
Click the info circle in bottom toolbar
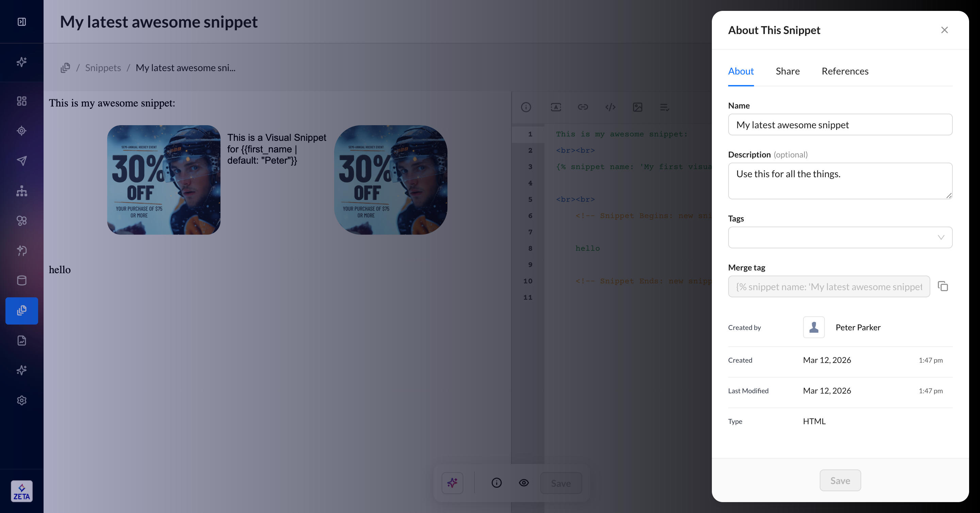coord(496,483)
